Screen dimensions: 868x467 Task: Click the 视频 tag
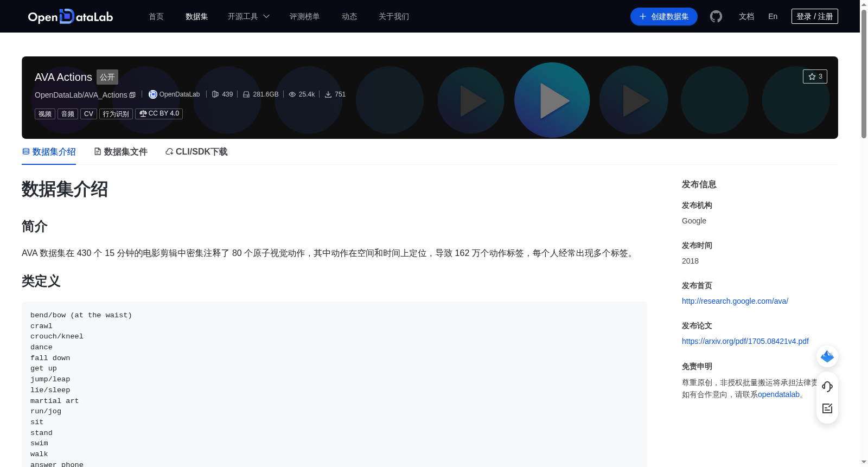(x=45, y=114)
